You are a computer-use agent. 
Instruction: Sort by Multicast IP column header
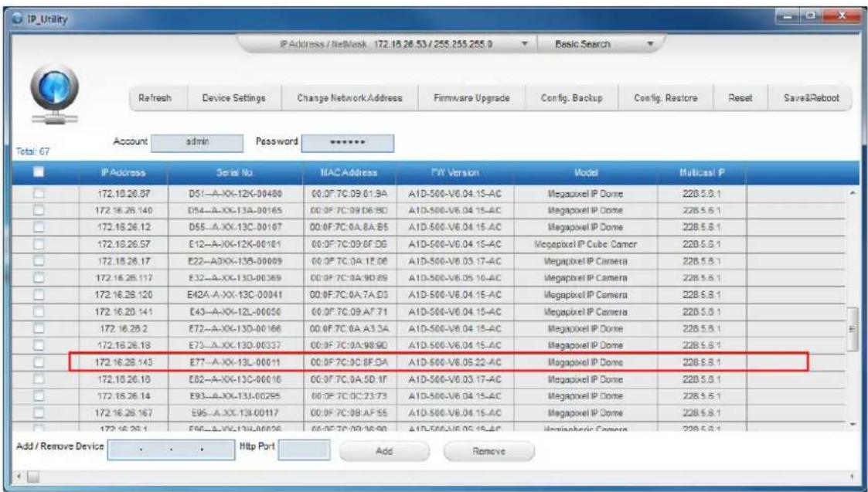[x=701, y=173]
